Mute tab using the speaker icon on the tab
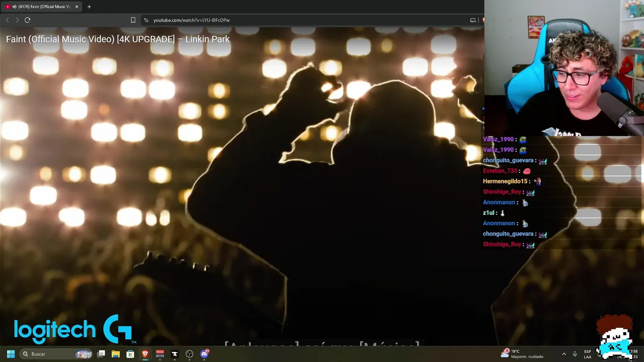644x362 pixels. tap(14, 7)
